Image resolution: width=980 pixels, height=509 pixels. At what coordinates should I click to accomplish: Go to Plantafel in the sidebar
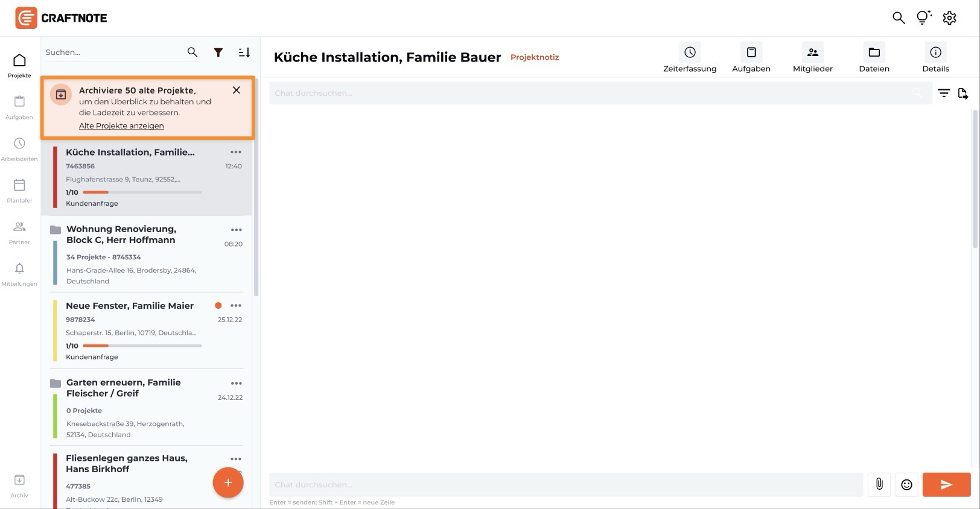pos(19,190)
